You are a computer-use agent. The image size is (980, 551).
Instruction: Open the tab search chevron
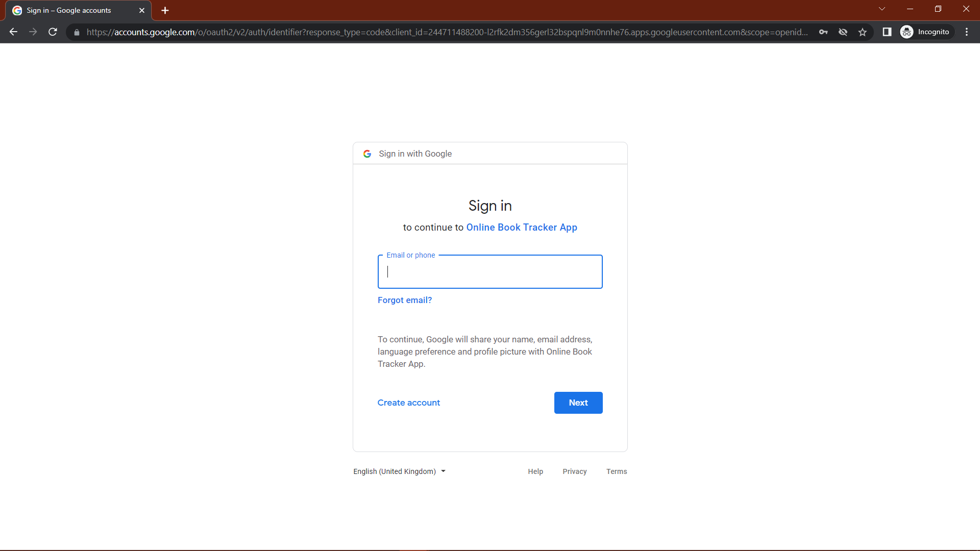pyautogui.click(x=883, y=9)
